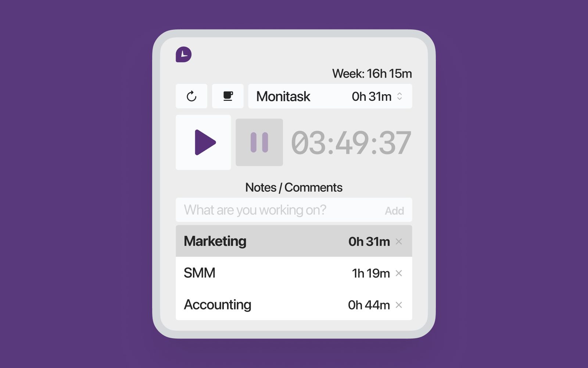The width and height of the screenshot is (588, 368).
Task: Open the Notes / Comments section header
Action: point(294,187)
